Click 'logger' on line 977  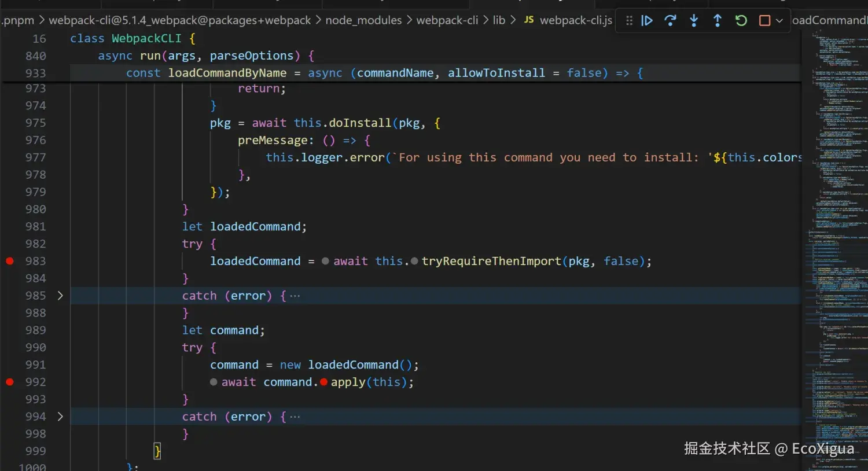pos(322,158)
